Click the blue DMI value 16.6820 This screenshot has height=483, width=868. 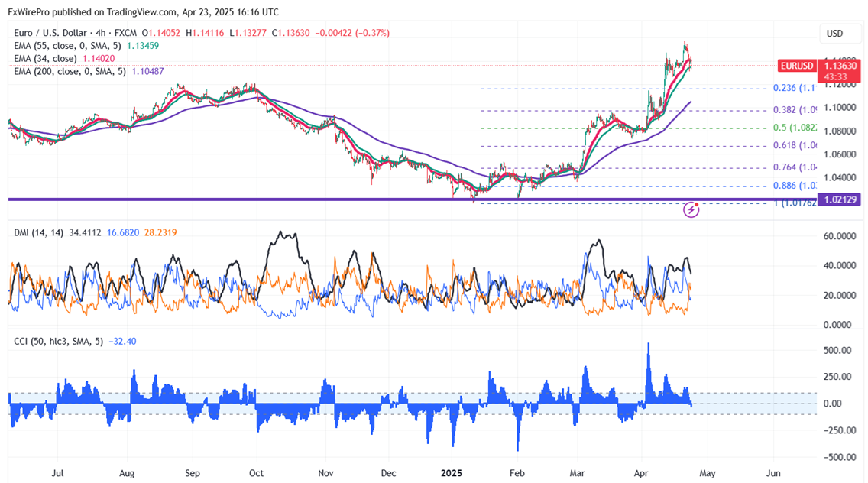pos(122,232)
